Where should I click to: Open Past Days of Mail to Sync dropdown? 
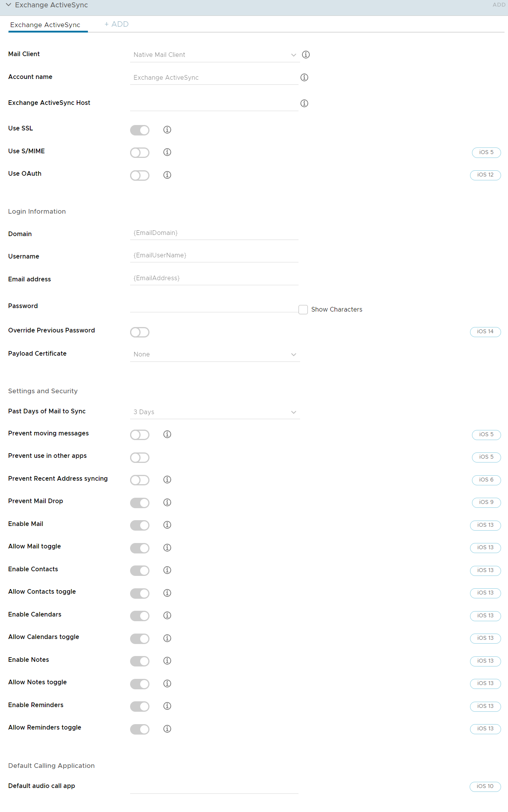point(215,412)
